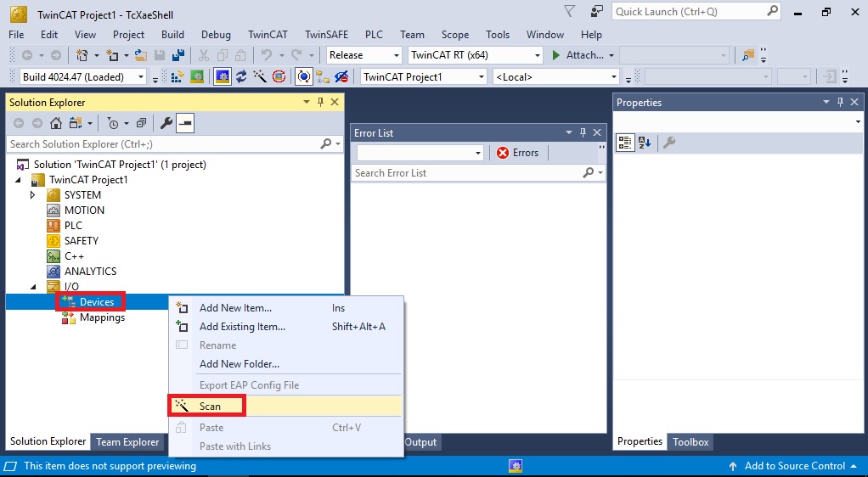Click the Alphabetical sort icon in Properties
868x477 pixels.
tap(645, 143)
